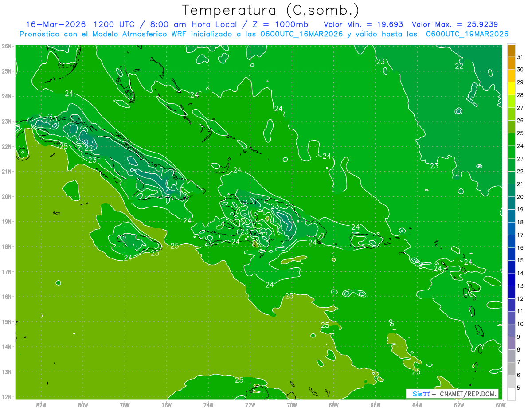Click the '21N' latitude label
532x411 pixels.
(7, 171)
